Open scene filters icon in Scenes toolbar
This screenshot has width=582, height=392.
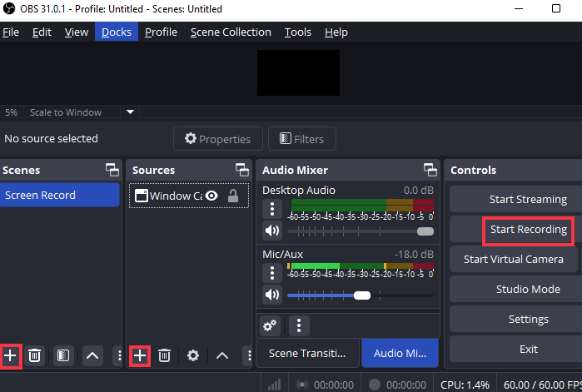click(x=63, y=355)
